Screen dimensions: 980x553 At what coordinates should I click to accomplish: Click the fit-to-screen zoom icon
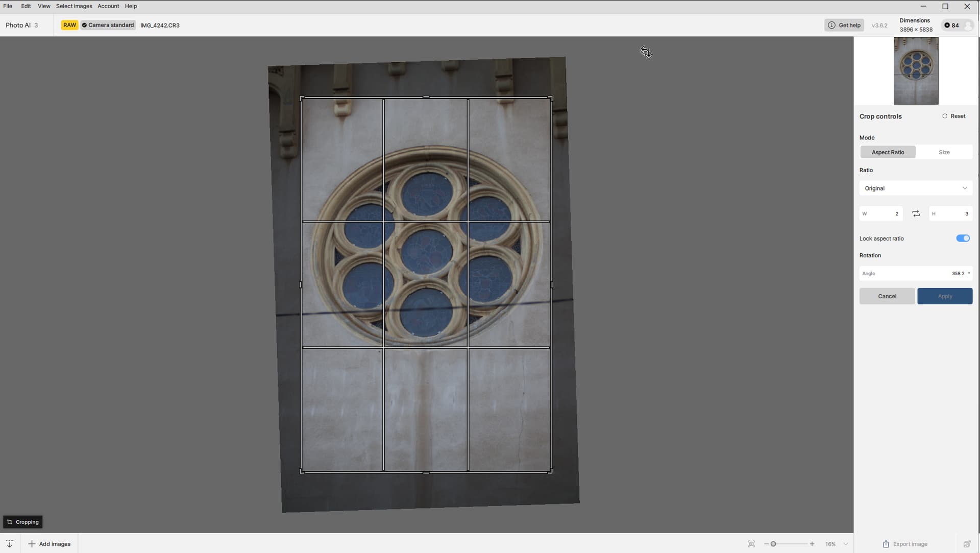click(x=751, y=544)
